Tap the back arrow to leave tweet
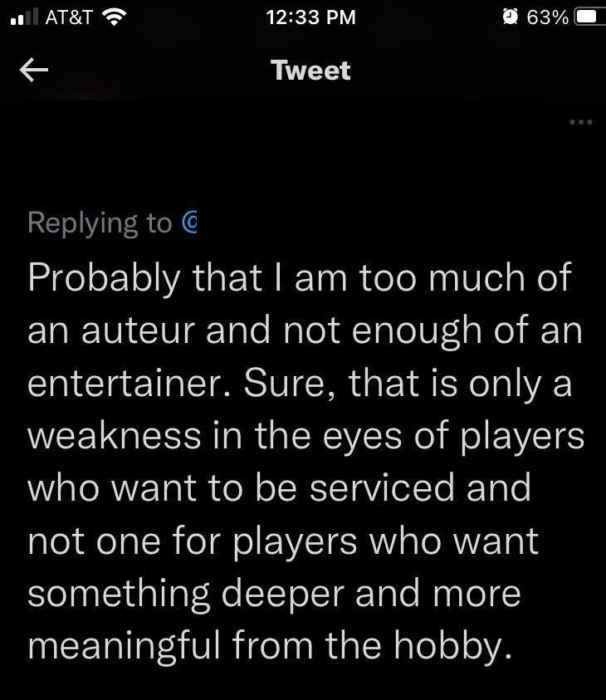606x700 pixels. (34, 71)
